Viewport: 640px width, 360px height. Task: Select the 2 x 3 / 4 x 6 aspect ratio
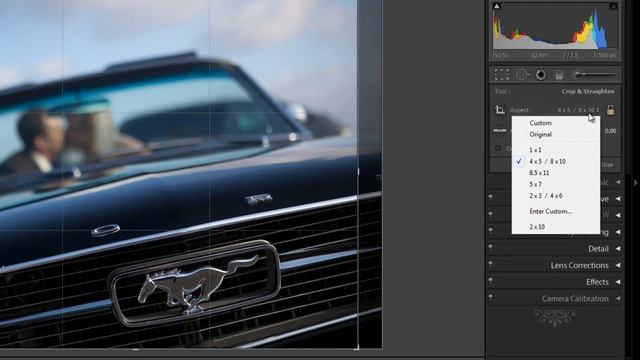click(x=556, y=196)
